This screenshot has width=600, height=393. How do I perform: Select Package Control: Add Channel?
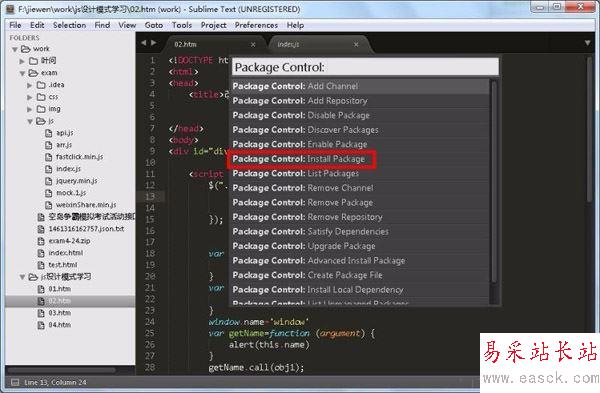360,86
